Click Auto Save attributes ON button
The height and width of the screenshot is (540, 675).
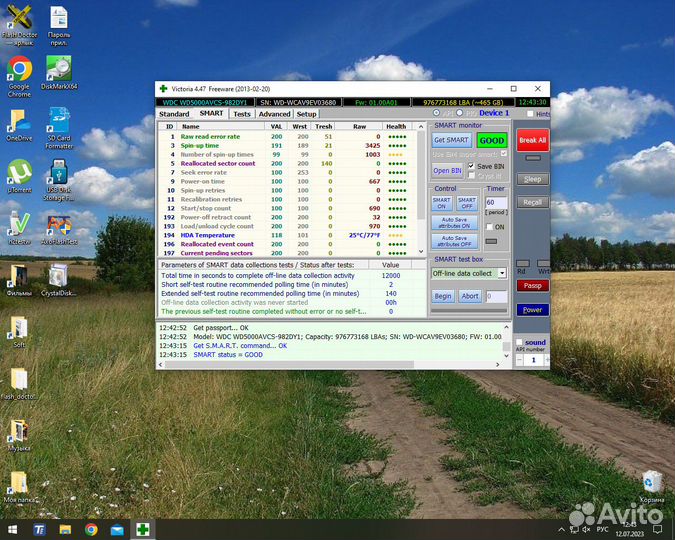click(454, 223)
